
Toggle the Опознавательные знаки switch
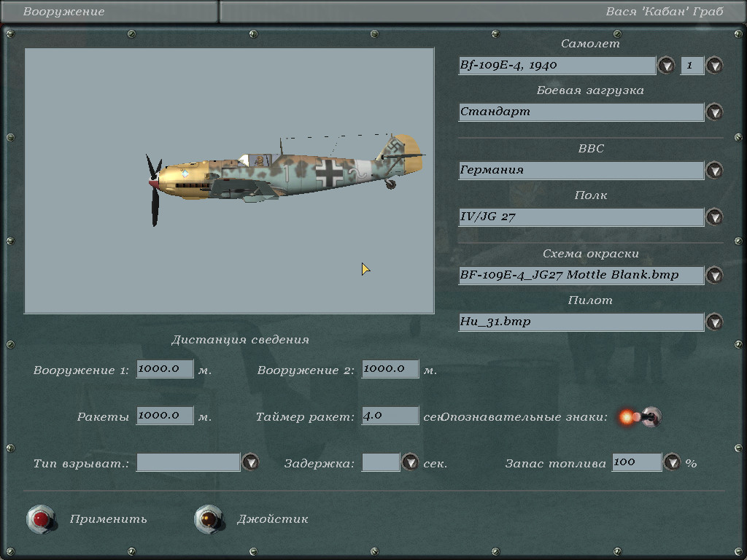tap(640, 417)
